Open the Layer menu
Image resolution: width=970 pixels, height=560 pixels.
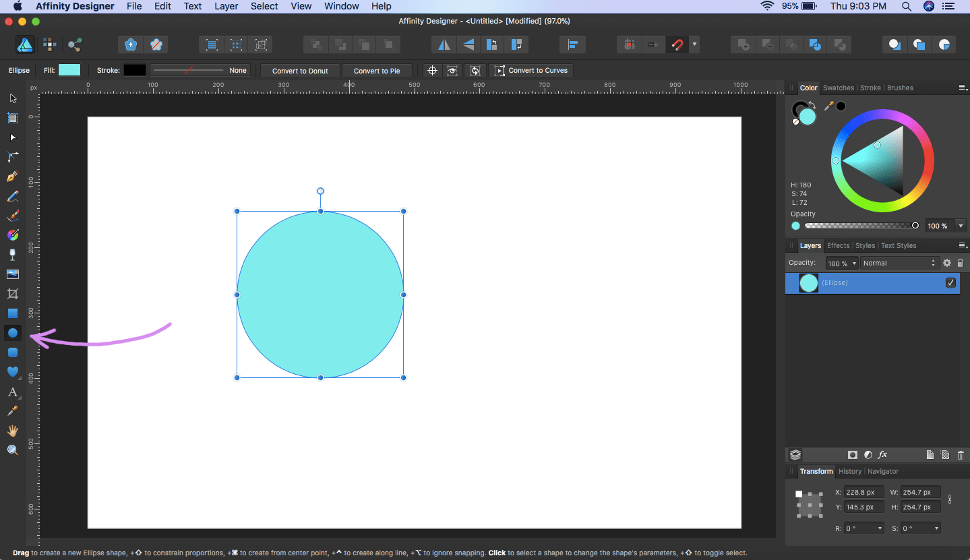pyautogui.click(x=226, y=6)
